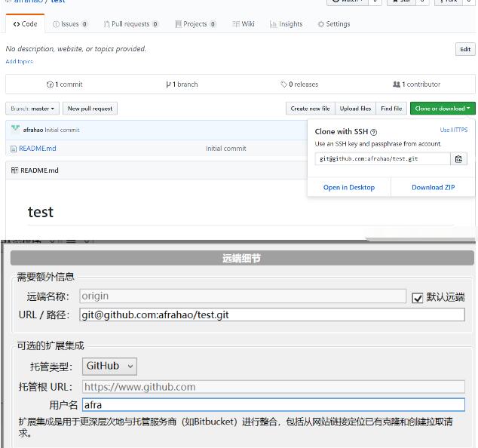Click the Code tab icon

[17, 24]
